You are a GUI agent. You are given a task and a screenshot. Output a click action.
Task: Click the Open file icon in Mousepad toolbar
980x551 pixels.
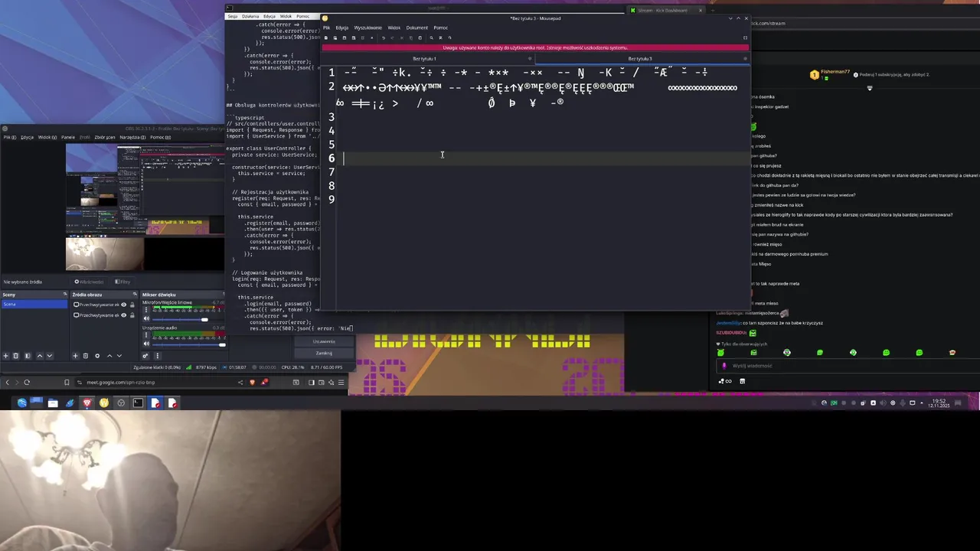pos(335,37)
